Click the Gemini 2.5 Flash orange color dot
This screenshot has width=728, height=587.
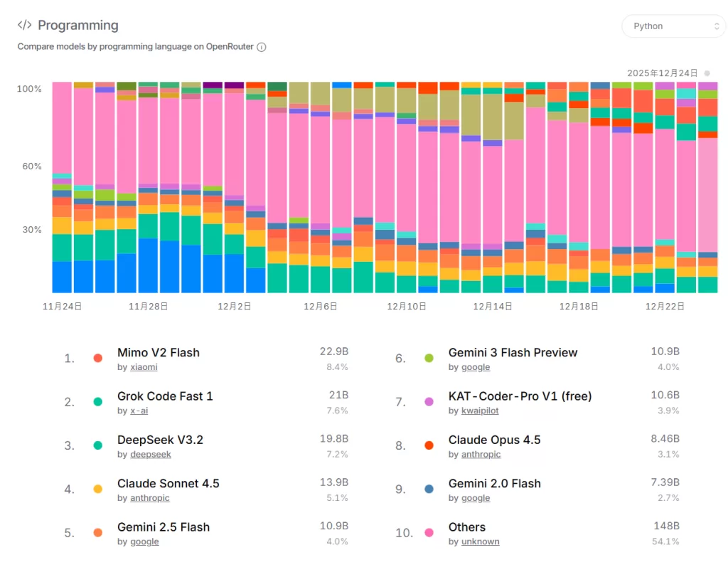pos(97,533)
